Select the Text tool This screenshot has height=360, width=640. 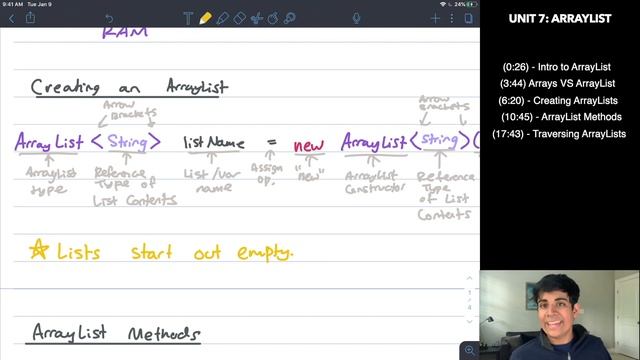coord(188,18)
